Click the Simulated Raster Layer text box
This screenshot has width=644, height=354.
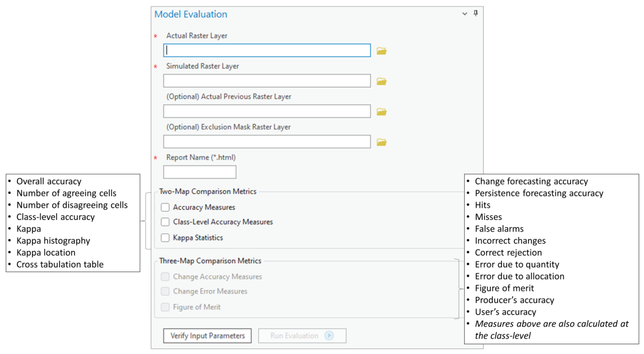click(x=267, y=81)
